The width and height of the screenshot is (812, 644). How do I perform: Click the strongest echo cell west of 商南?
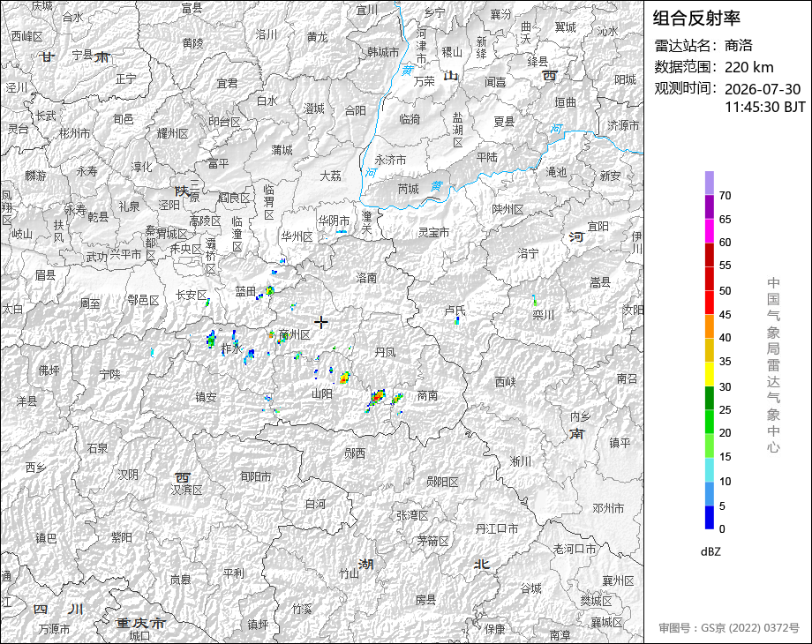click(x=377, y=398)
